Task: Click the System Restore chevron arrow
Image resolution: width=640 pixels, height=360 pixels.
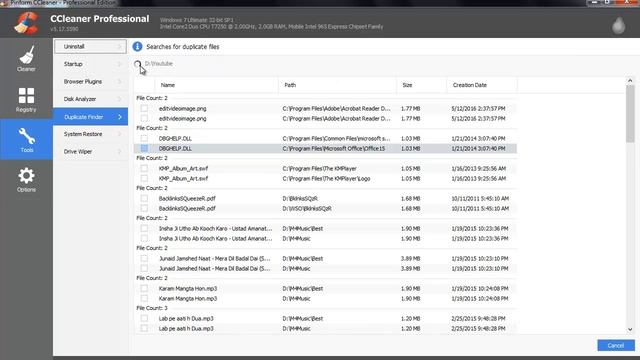Action: pos(120,134)
